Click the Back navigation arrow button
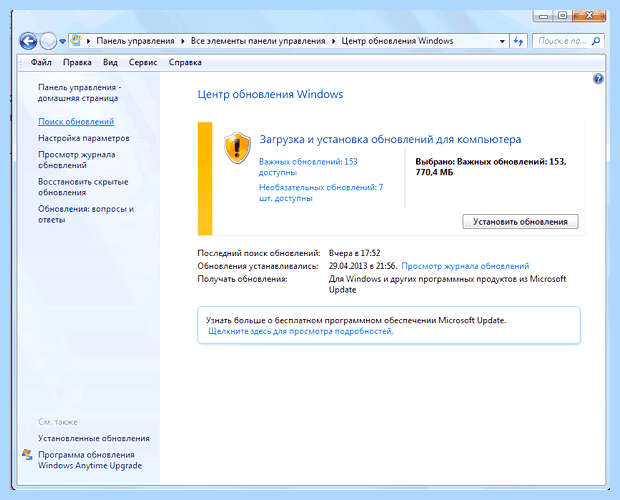The image size is (620, 500). tap(28, 41)
